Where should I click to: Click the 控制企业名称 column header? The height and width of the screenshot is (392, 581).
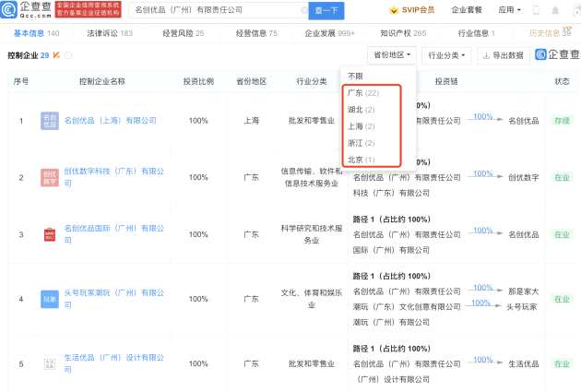click(102, 81)
